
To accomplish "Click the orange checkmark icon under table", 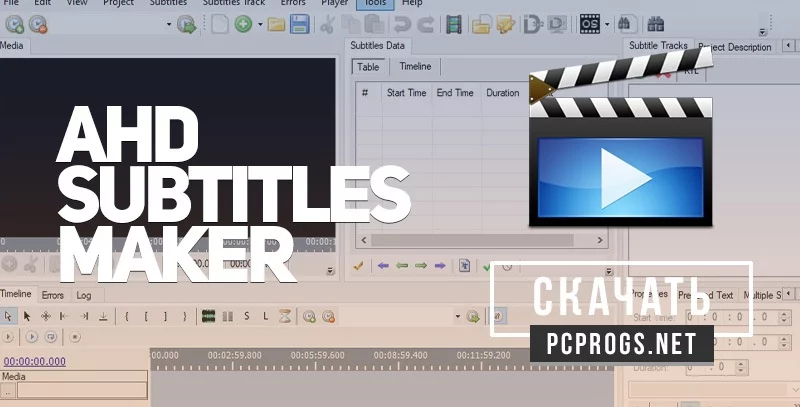I will click(358, 266).
